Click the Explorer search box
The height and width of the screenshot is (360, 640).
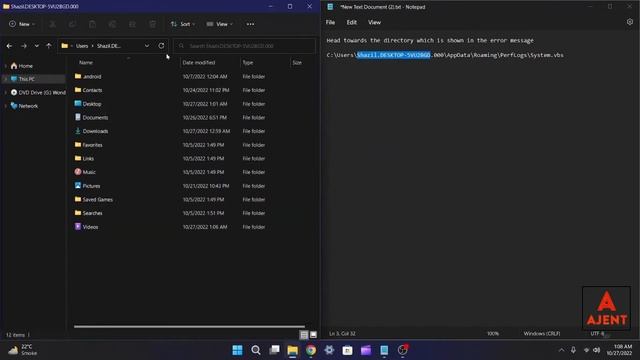coord(244,46)
